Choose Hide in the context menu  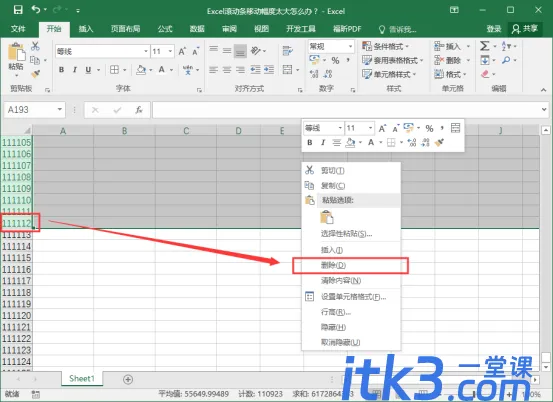point(351,327)
